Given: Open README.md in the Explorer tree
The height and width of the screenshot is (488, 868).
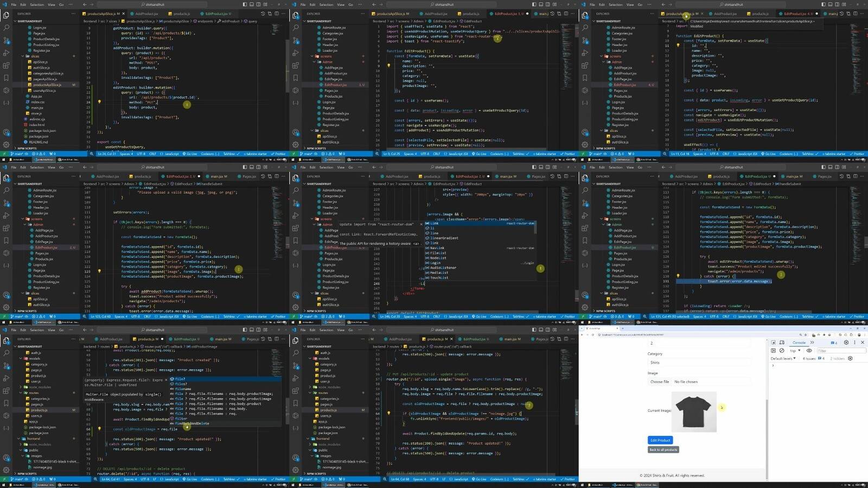Looking at the screenshot, I should tap(39, 142).
